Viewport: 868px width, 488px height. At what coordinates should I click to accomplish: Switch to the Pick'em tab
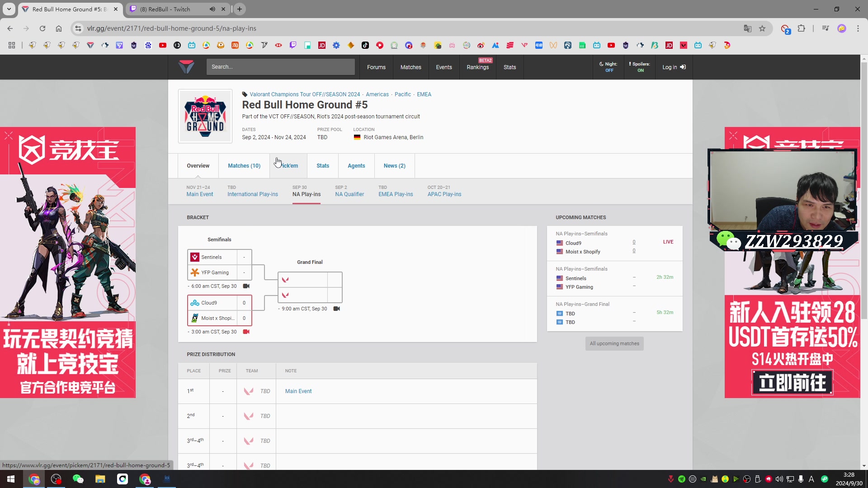click(x=288, y=166)
